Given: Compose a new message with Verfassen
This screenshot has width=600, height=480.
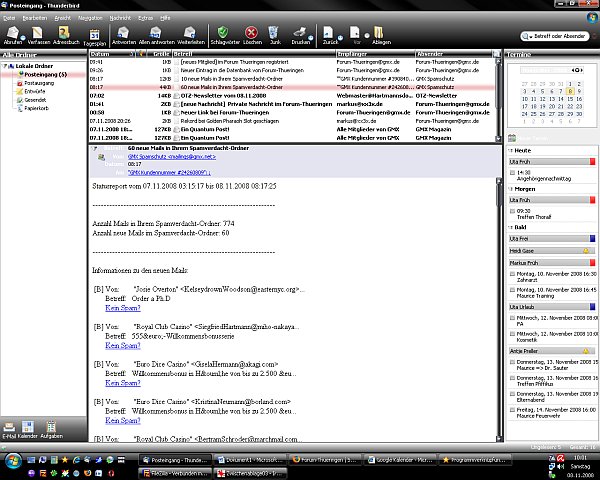Looking at the screenshot, I should (38, 33).
